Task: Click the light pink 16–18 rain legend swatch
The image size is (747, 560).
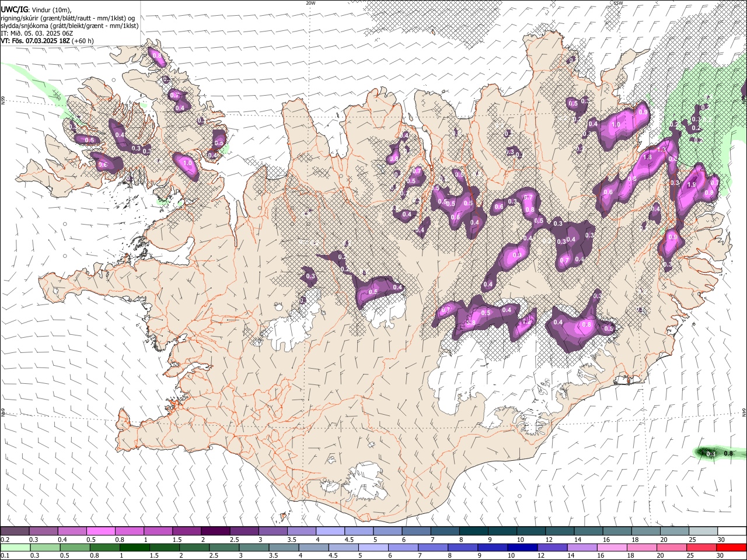Action: click(612, 548)
